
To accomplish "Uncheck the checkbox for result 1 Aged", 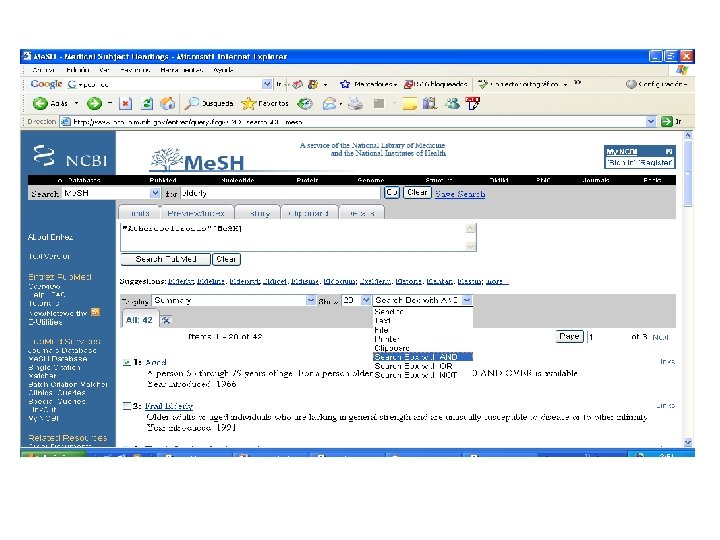I will (127, 362).
